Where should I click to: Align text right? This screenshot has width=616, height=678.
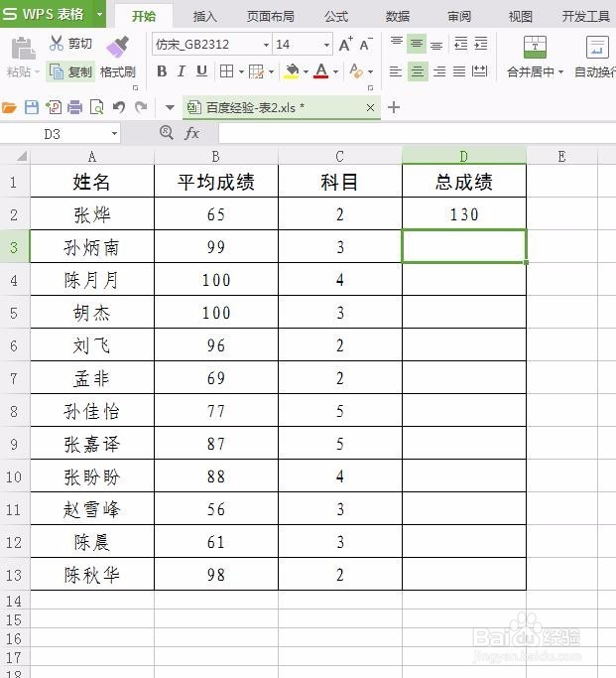[439, 71]
